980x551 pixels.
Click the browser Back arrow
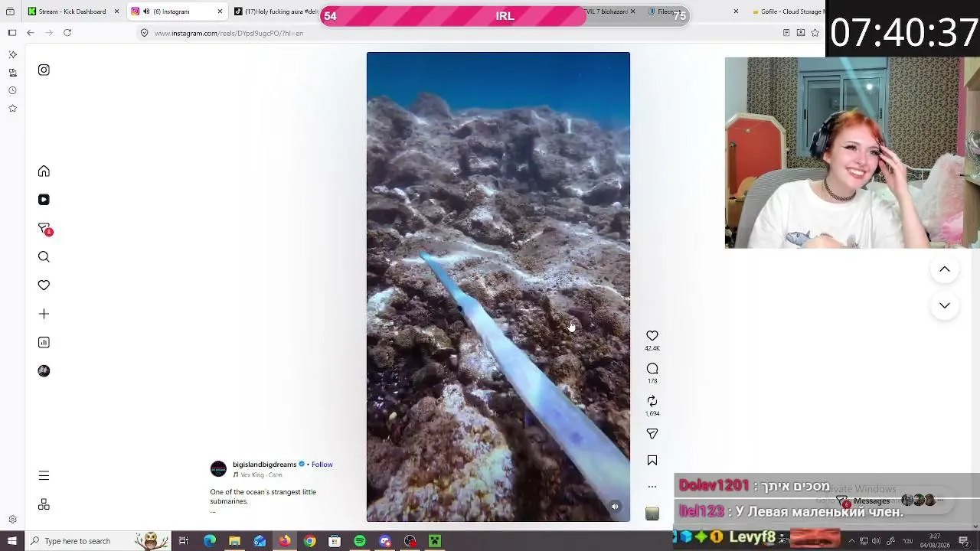coord(31,33)
